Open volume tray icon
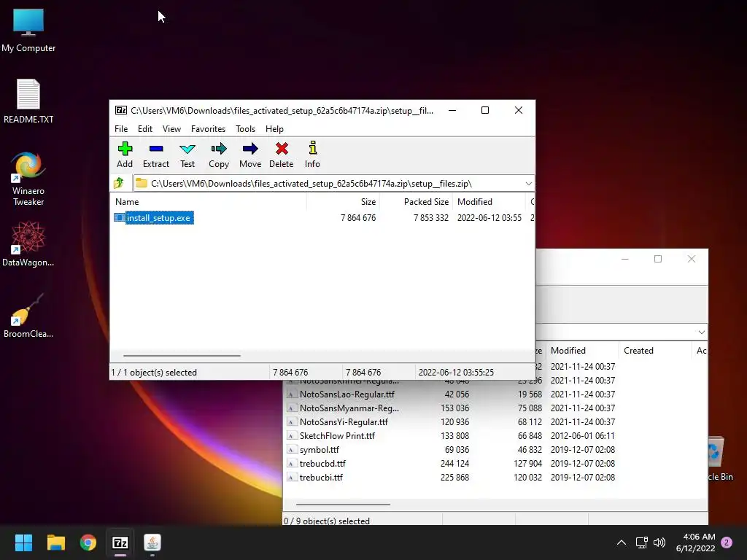 659,542
